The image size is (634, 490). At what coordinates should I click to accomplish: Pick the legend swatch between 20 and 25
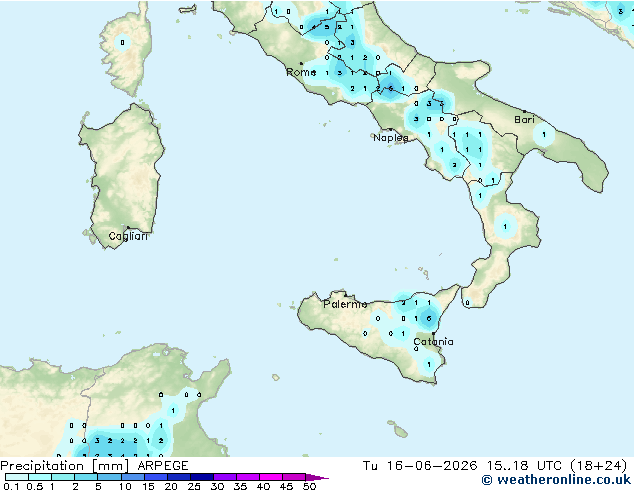tap(178, 477)
